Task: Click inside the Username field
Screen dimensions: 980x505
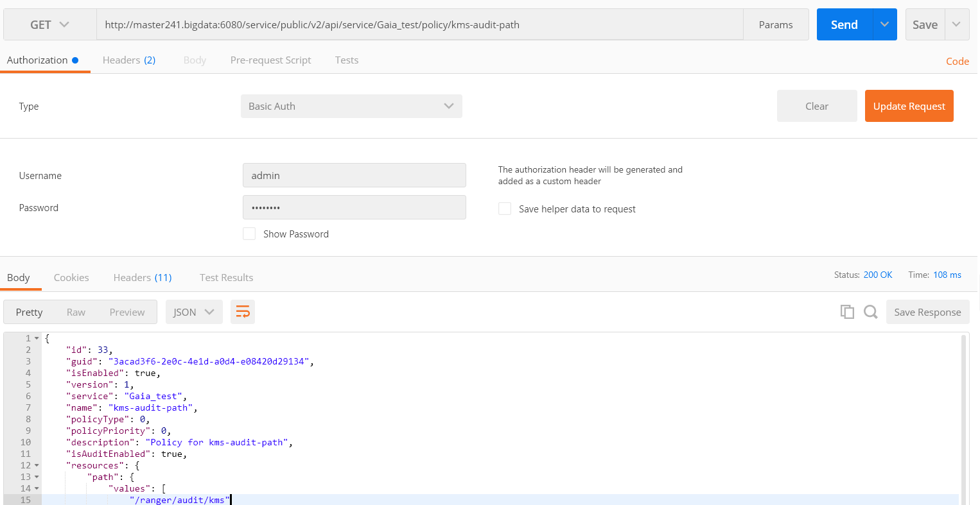Action: click(x=354, y=175)
